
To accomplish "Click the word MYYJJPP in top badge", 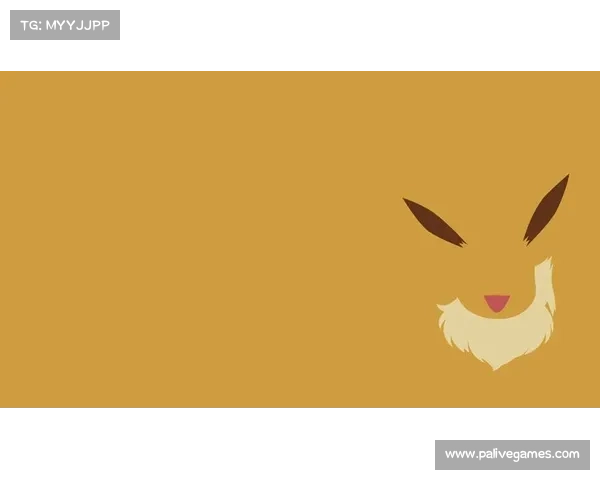I will [78, 25].
